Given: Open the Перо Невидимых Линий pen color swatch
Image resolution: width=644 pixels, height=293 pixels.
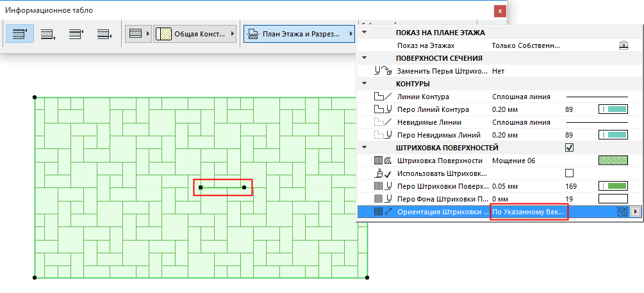Looking at the screenshot, I should coord(613,135).
